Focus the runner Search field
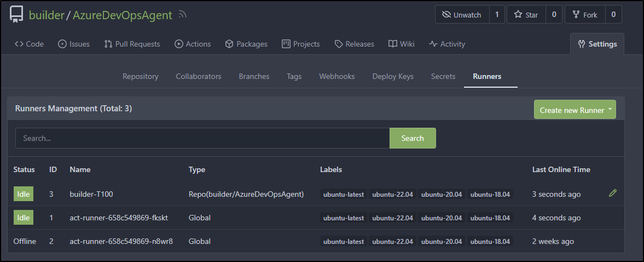 [202, 138]
